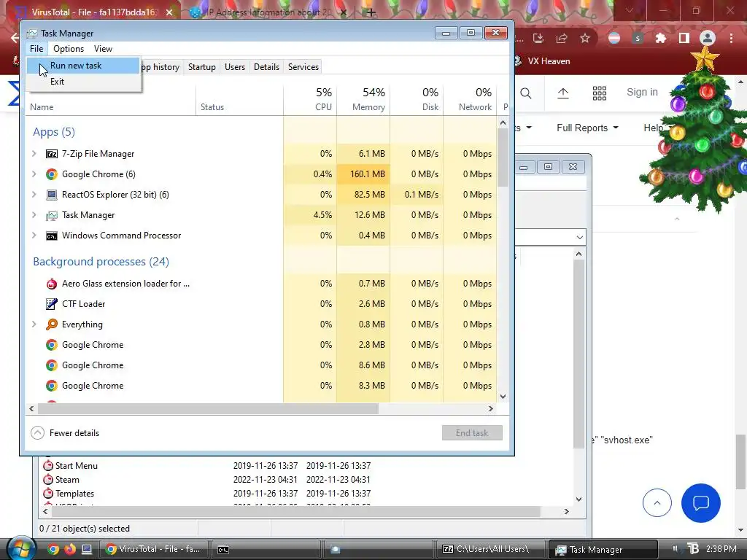747x560 pixels.
Task: Switch to the Startup tab
Action: pyautogui.click(x=201, y=66)
